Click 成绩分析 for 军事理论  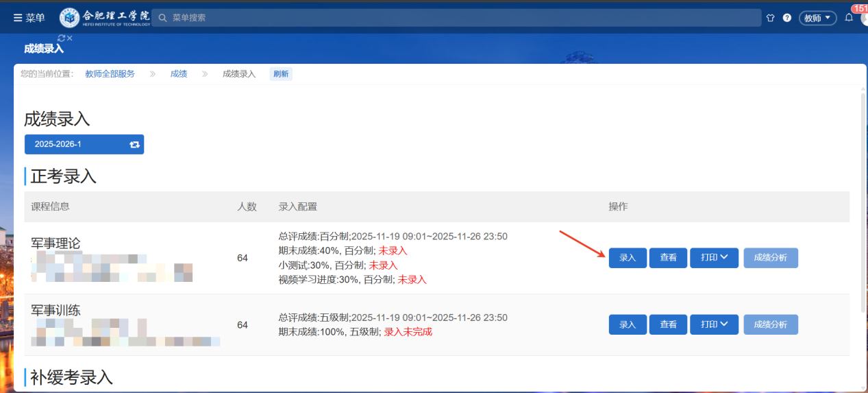coord(771,258)
